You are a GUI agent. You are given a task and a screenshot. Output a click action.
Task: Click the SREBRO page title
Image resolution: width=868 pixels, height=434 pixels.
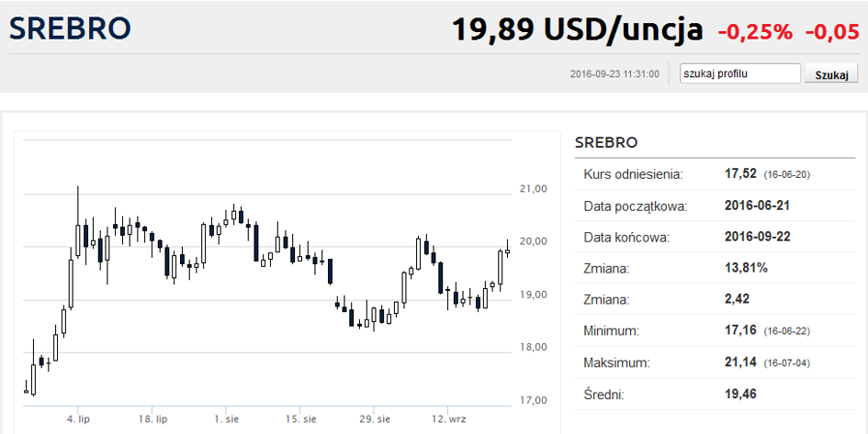pyautogui.click(x=70, y=28)
